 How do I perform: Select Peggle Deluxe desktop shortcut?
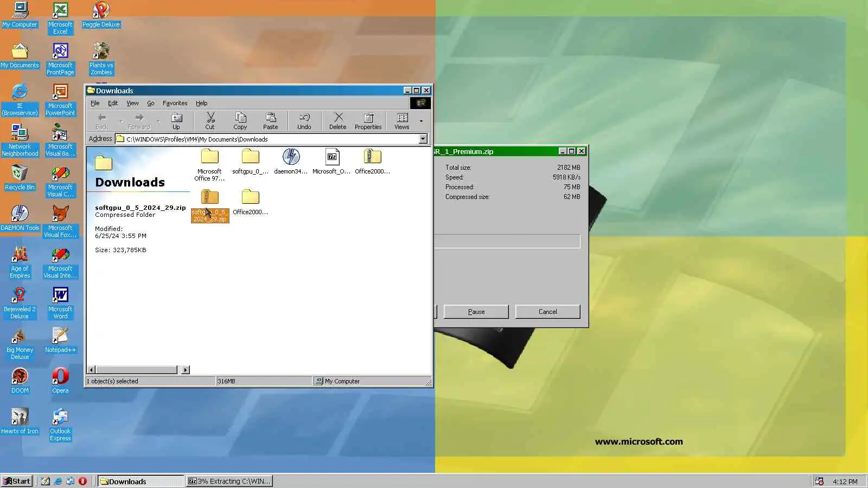click(101, 15)
